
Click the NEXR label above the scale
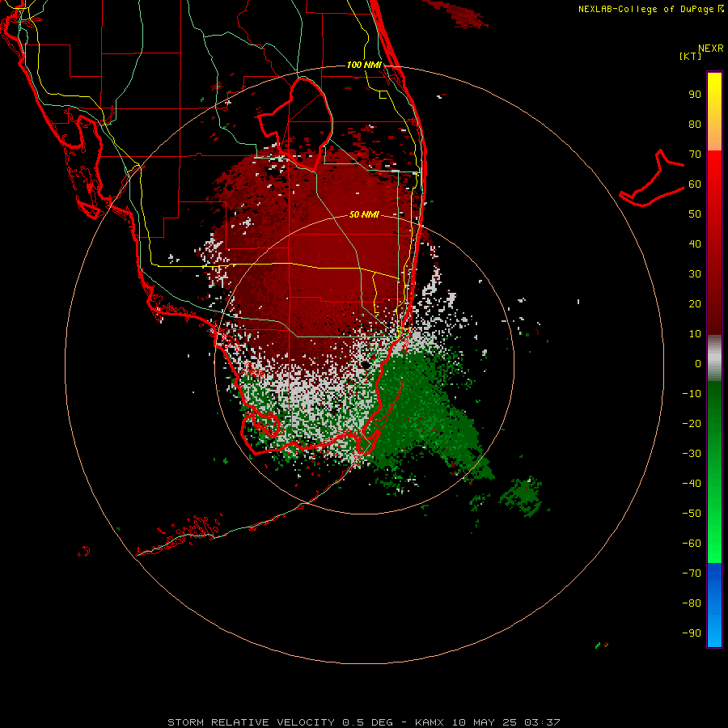[x=711, y=48]
